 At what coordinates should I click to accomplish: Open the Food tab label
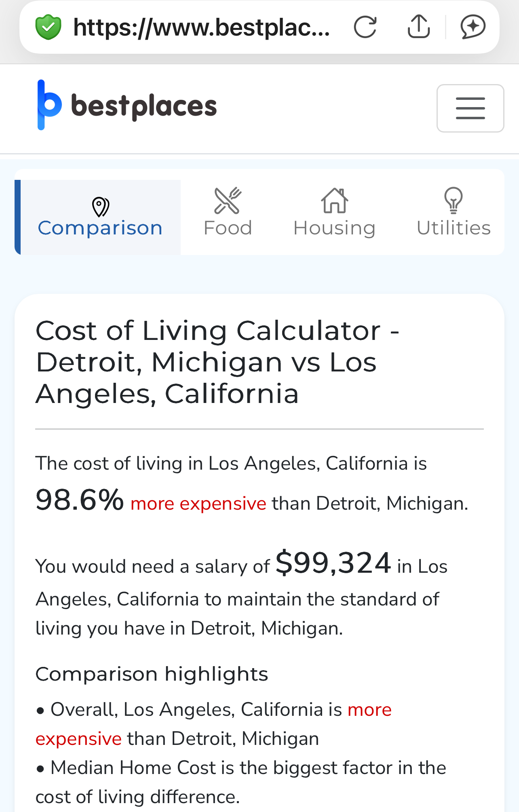[228, 228]
